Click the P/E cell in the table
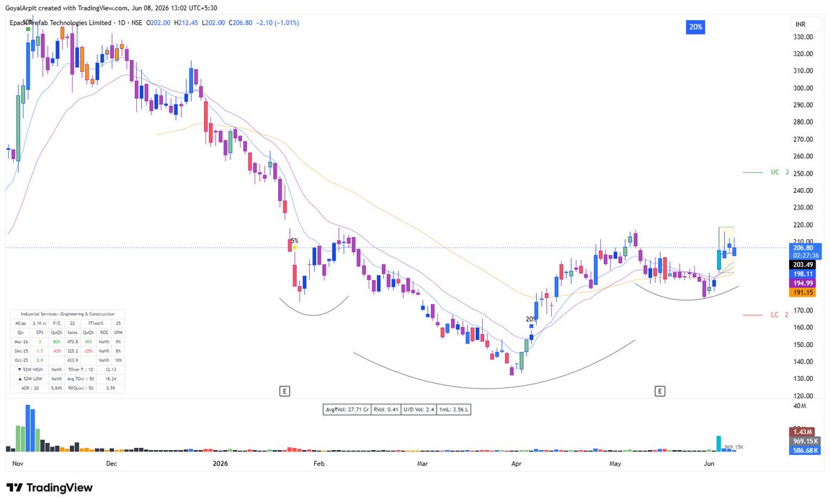The width and height of the screenshot is (830, 504). [x=57, y=324]
